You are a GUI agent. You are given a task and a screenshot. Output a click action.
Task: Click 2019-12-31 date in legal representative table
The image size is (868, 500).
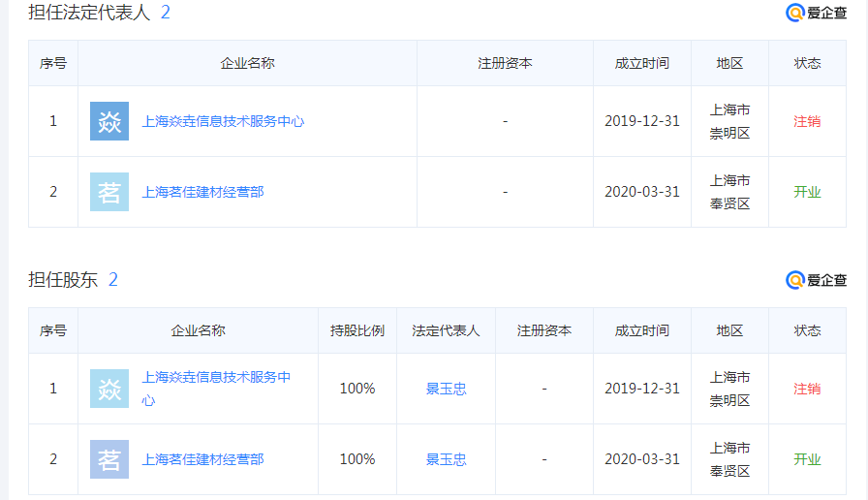pos(642,121)
